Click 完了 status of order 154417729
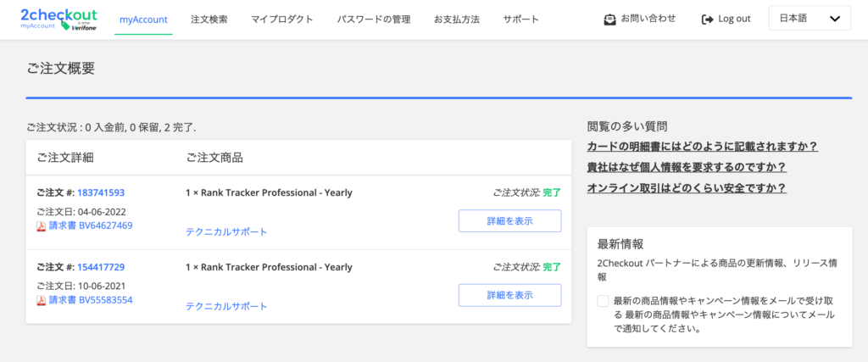Image resolution: width=868 pixels, height=362 pixels. pyautogui.click(x=551, y=267)
